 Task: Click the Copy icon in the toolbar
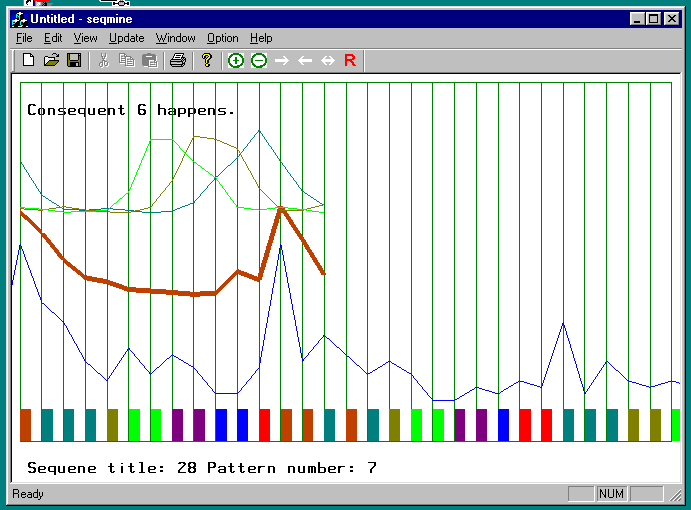tap(127, 60)
